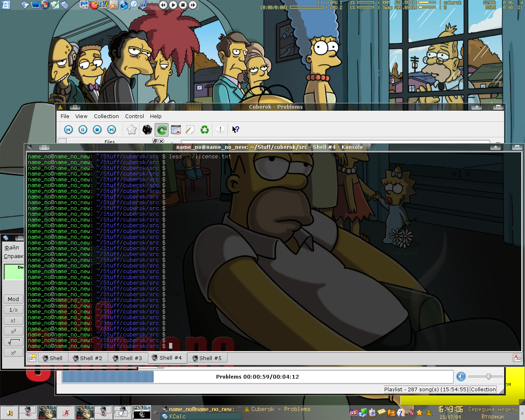
Task: Float the Cuberok Files dock panel
Action: (x=155, y=141)
